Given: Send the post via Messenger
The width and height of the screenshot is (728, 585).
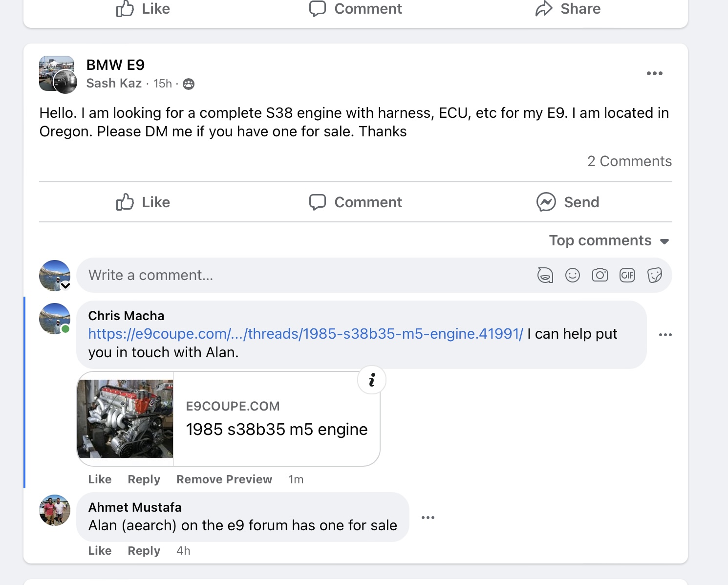Looking at the screenshot, I should 568,202.
